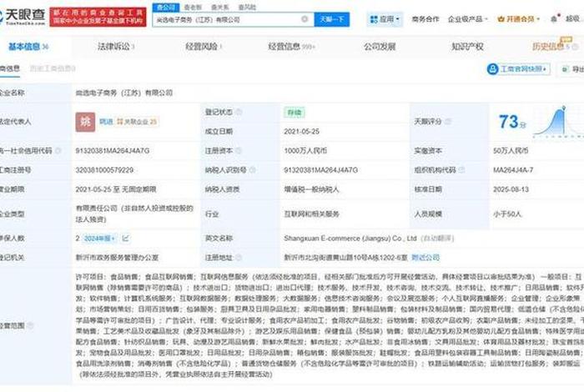Select the 查老板 search tab
The width and height of the screenshot is (584, 392).
tap(193, 7)
